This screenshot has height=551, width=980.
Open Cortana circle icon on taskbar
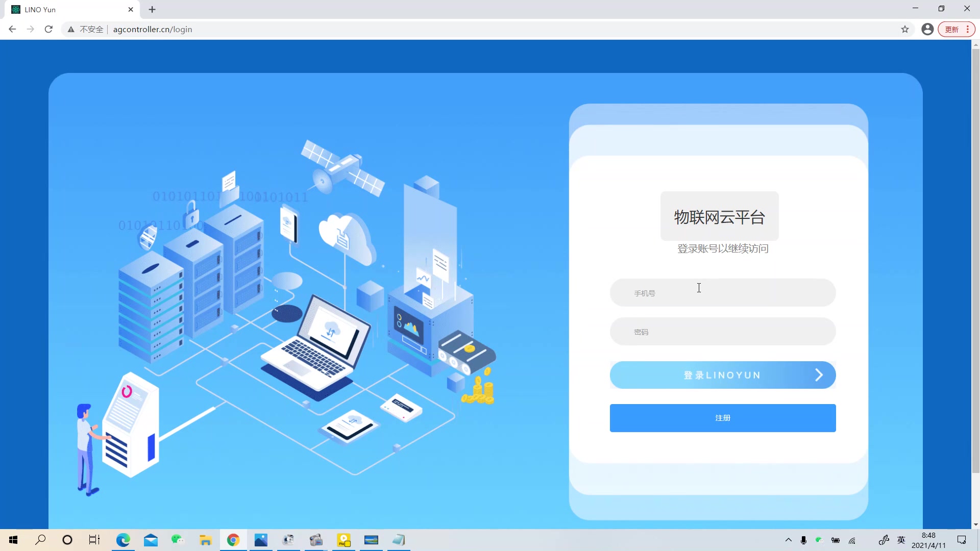pos(67,540)
